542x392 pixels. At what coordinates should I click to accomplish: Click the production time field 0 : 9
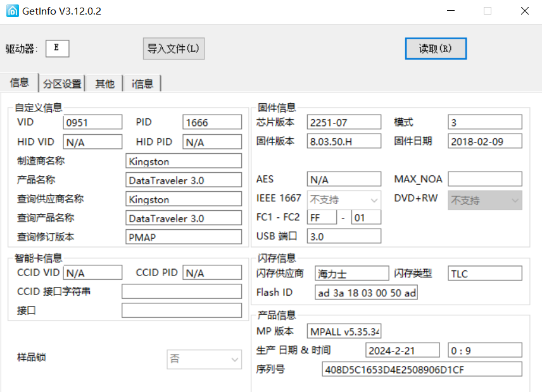(x=485, y=350)
